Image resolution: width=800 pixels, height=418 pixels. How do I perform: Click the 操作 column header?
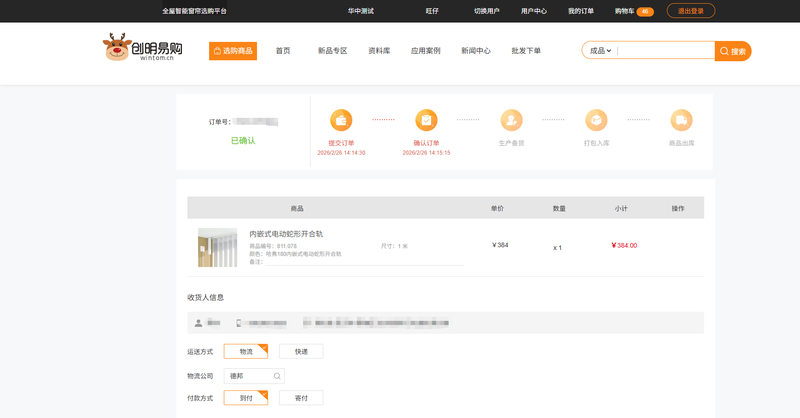coord(678,208)
